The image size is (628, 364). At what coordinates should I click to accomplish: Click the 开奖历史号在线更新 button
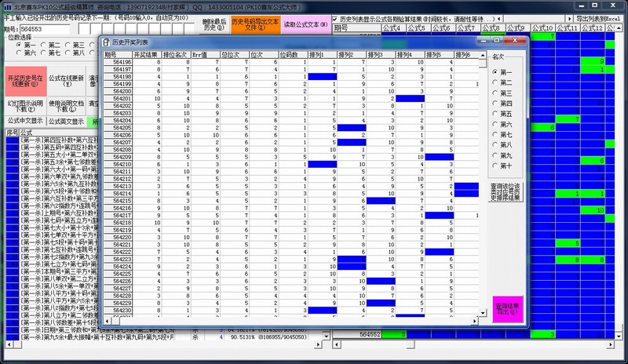click(24, 82)
